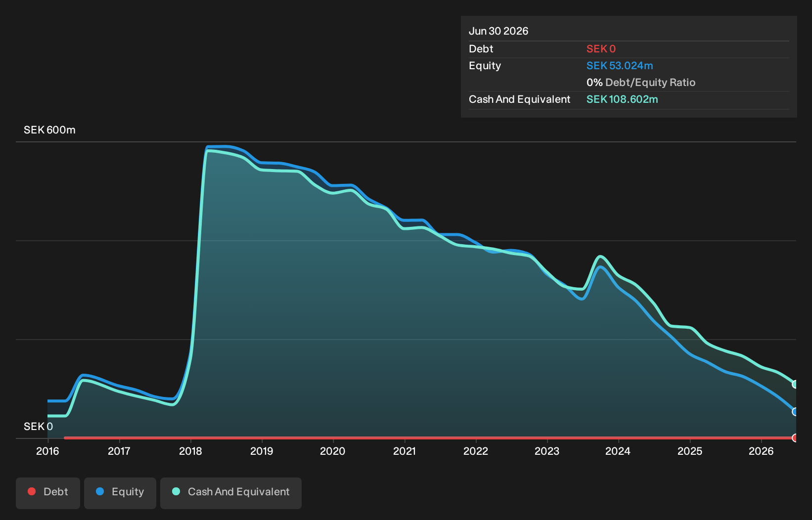
Task: Click the Jun 30 2026 tooltip date
Action: click(x=498, y=31)
